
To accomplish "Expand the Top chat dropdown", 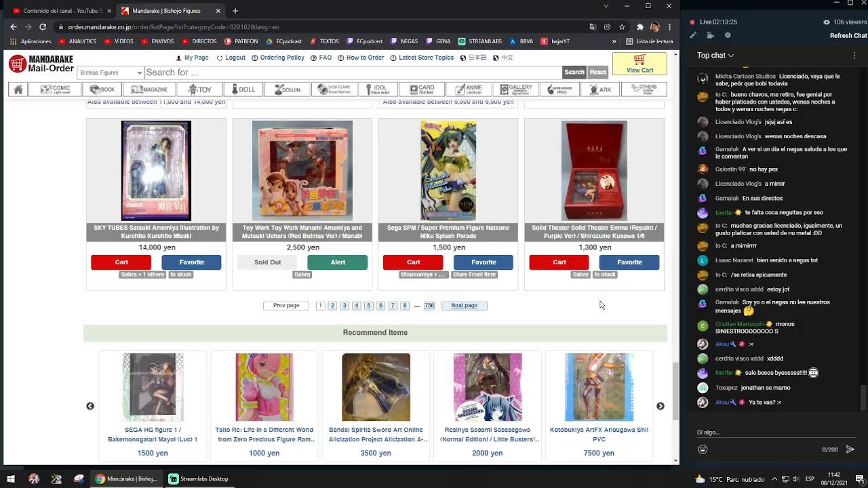I will 715,56.
